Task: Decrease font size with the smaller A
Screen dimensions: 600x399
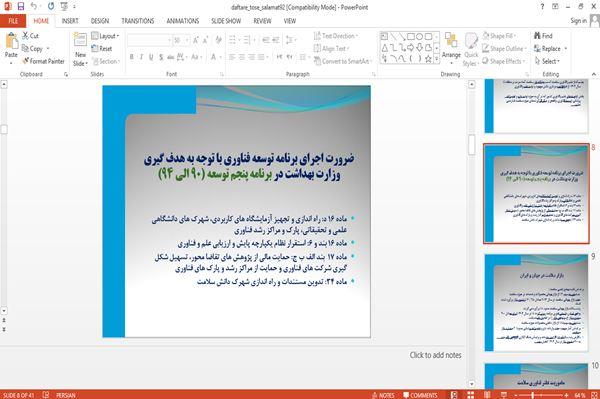Action: click(205, 40)
